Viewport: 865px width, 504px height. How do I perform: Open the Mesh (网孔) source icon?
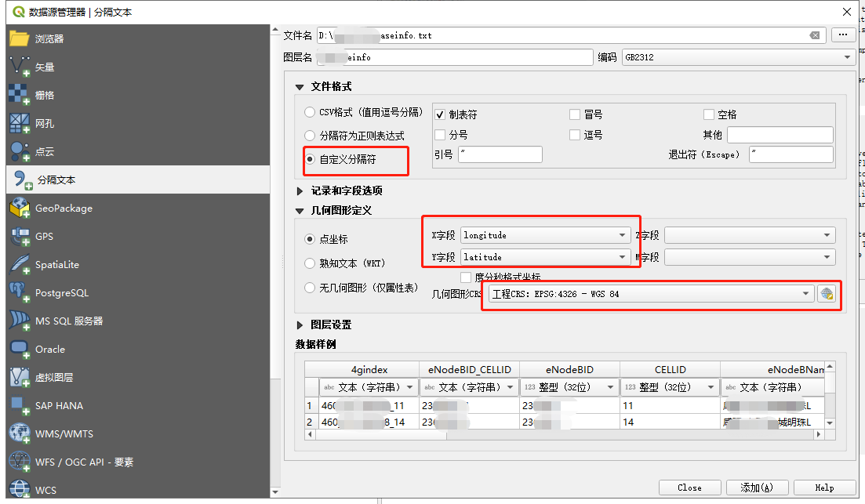click(20, 124)
